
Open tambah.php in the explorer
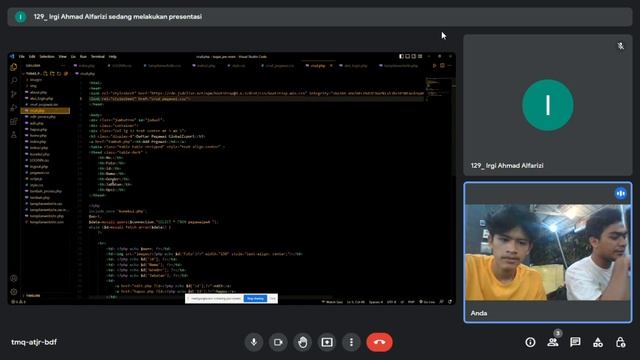coord(39,198)
